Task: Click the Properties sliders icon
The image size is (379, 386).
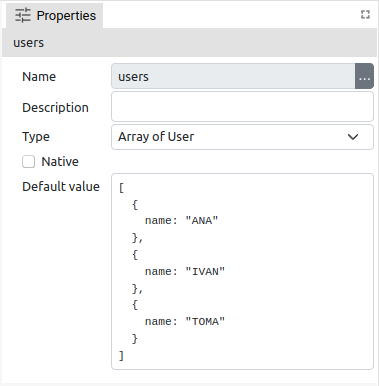Action: pyautogui.click(x=23, y=15)
